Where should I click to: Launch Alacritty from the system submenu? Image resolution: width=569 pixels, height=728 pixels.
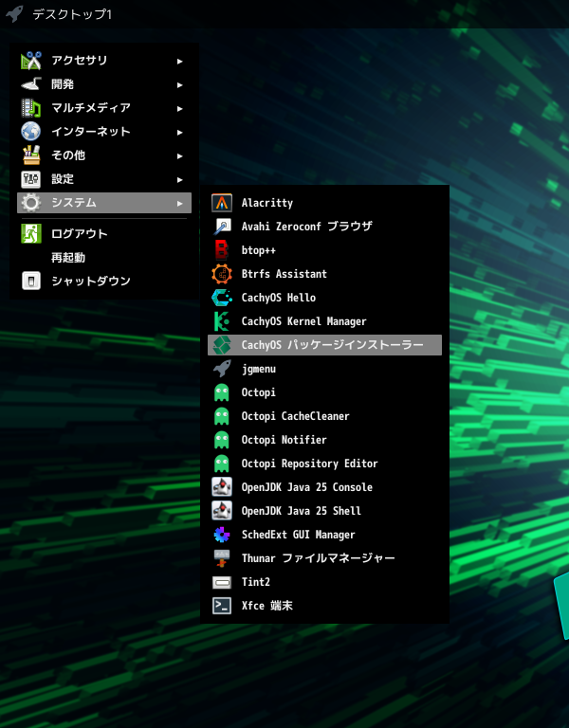(x=324, y=203)
